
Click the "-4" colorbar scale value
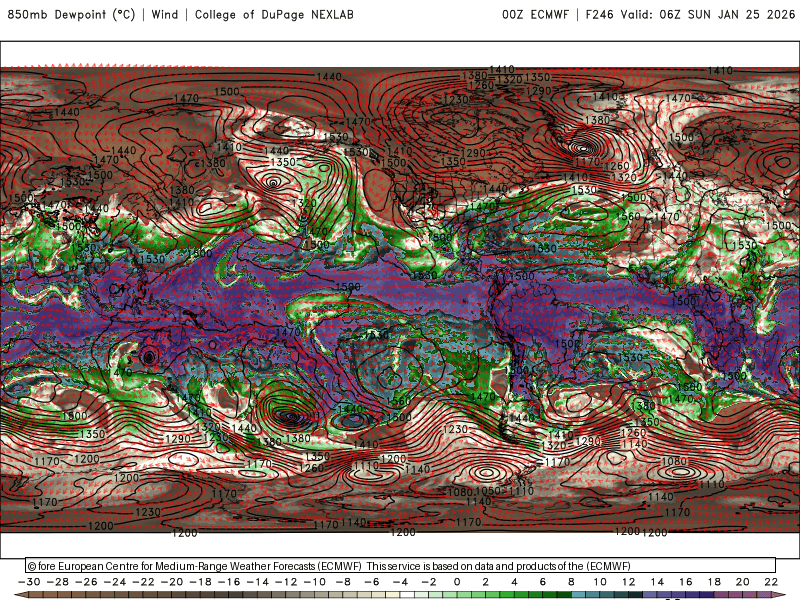[401, 582]
